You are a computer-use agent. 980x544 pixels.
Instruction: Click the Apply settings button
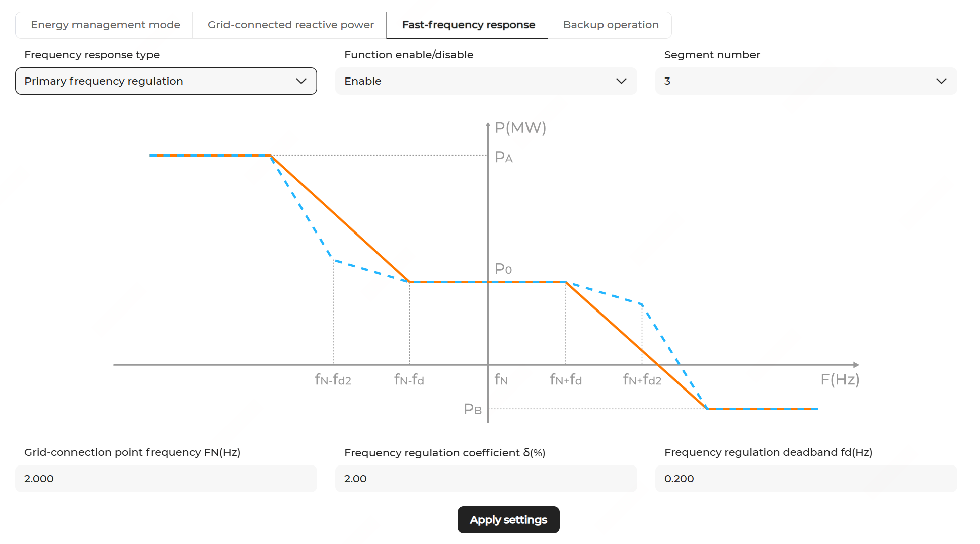point(508,520)
